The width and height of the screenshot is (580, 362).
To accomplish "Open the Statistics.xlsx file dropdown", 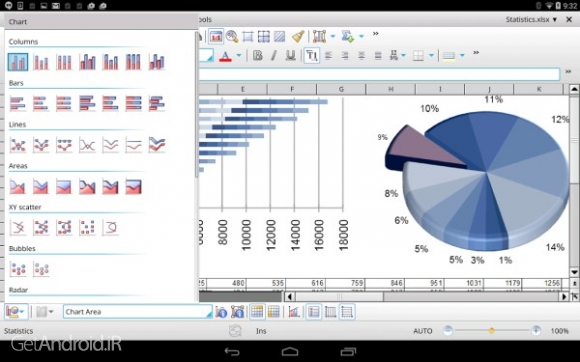I will coord(554,20).
